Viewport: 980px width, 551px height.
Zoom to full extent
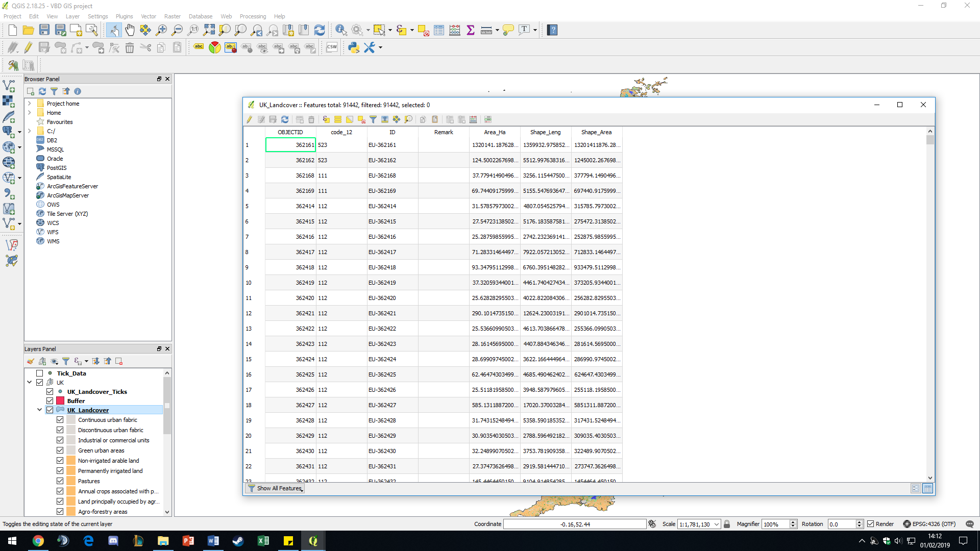209,30
